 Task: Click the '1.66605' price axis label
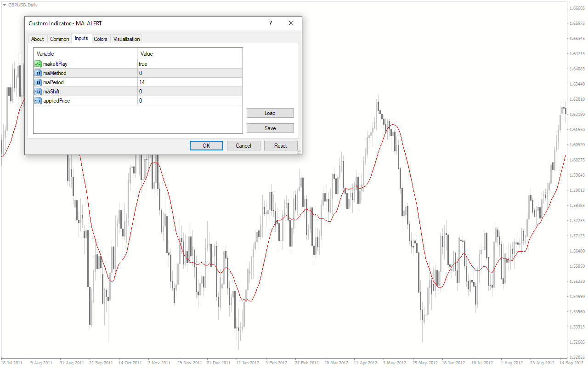577,8
